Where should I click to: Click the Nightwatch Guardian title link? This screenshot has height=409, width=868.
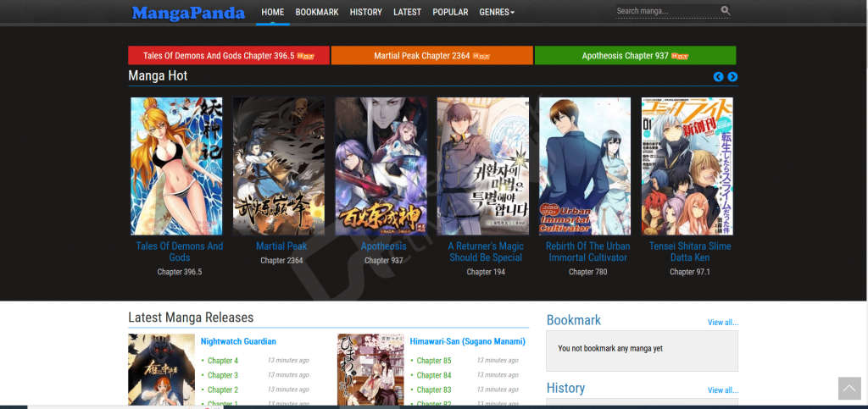[x=238, y=341]
